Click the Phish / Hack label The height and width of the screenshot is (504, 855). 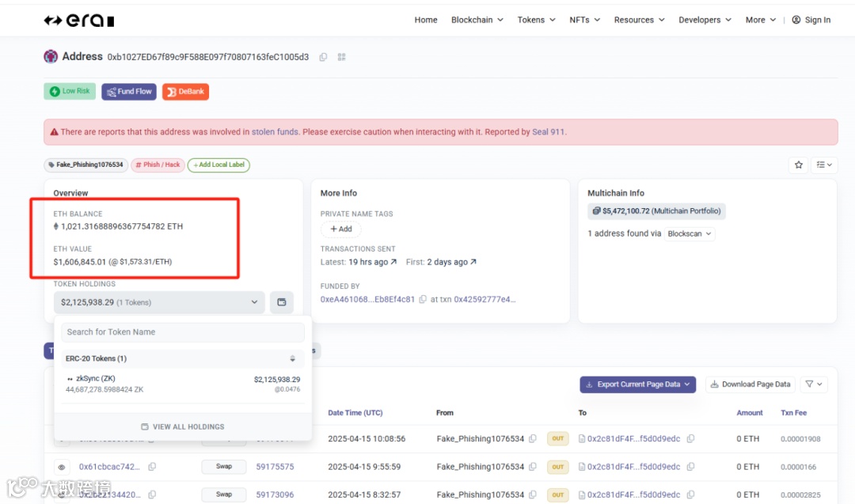coord(158,165)
